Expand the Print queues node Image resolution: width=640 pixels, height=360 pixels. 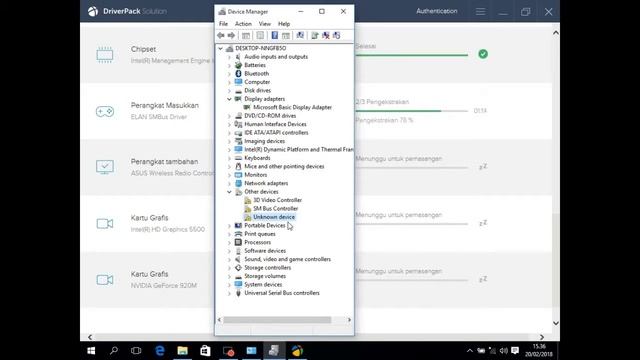click(x=229, y=234)
